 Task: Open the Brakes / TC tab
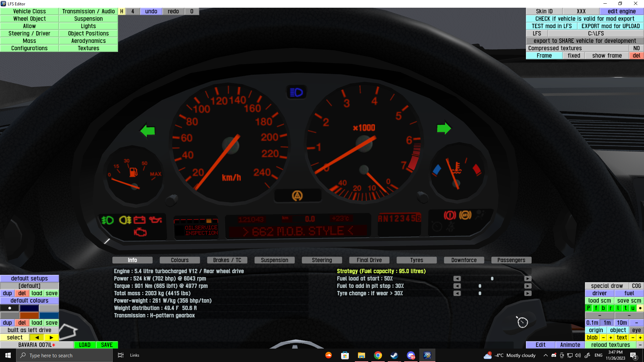click(x=227, y=260)
